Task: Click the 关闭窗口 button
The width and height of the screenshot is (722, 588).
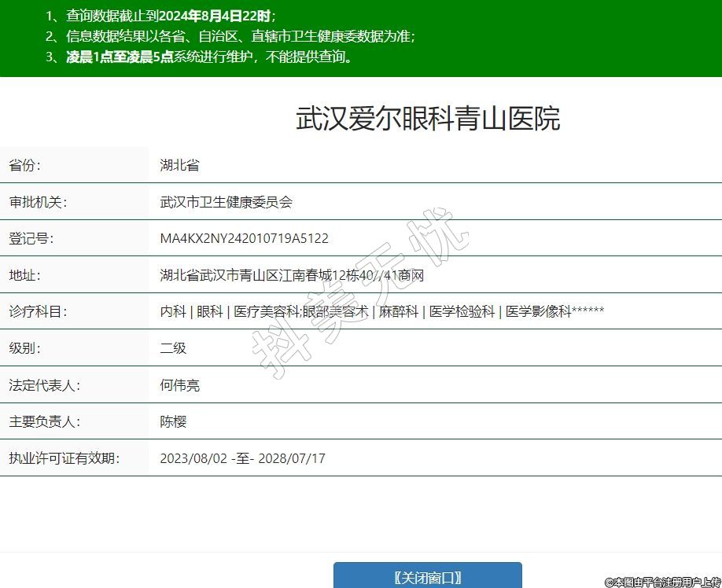Action: [427, 576]
